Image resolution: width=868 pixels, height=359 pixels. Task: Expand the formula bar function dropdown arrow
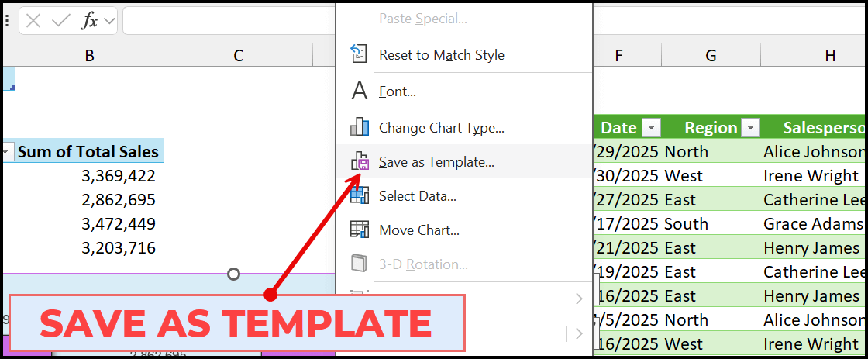tap(109, 21)
